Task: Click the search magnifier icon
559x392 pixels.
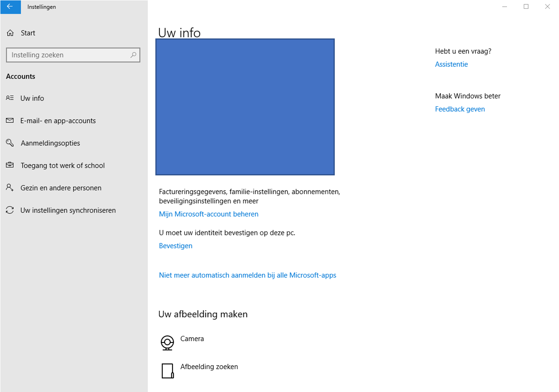Action: point(133,55)
